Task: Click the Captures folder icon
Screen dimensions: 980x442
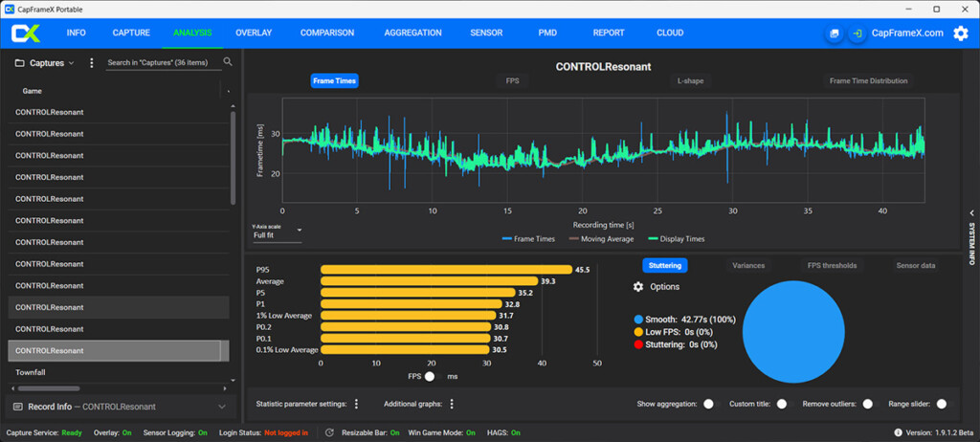Action: pos(19,63)
